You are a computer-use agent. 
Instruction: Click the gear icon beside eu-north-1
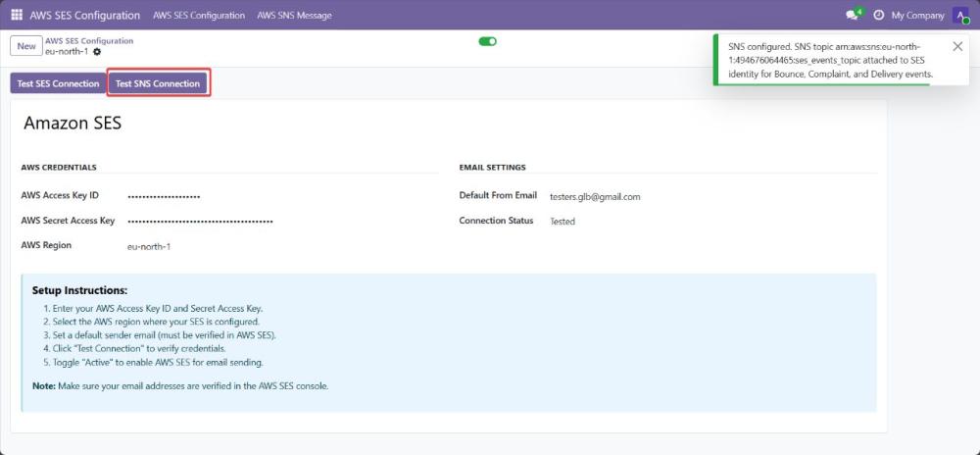97,52
